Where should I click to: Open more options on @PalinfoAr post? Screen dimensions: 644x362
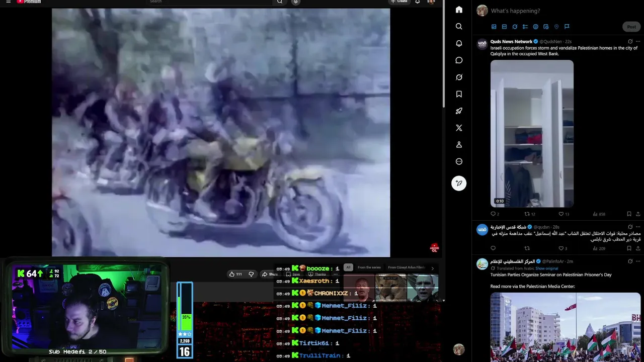638,261
